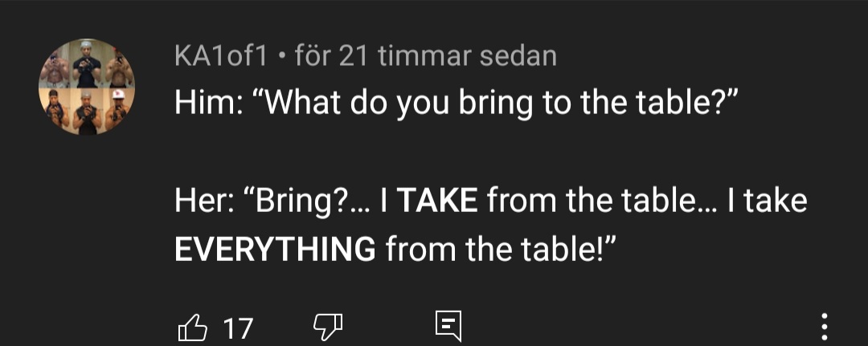
Task: Click the closing text "from the table!"
Action: (x=500, y=250)
